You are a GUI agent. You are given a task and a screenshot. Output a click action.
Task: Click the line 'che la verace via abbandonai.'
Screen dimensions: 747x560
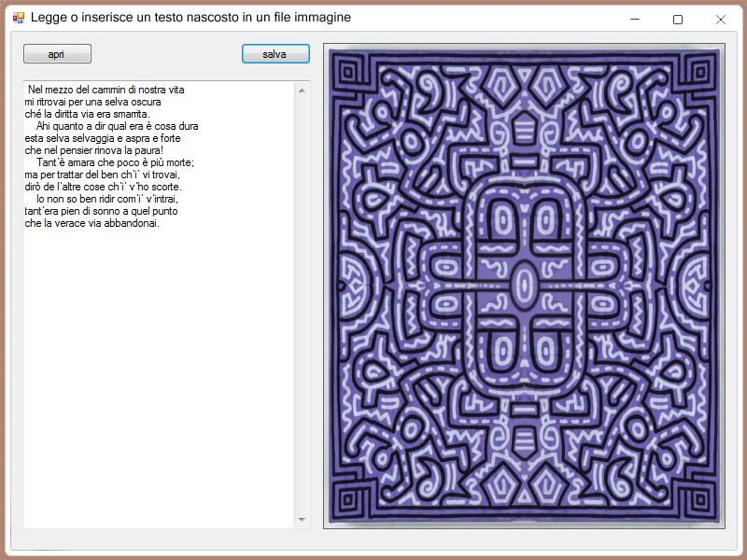(x=92, y=223)
